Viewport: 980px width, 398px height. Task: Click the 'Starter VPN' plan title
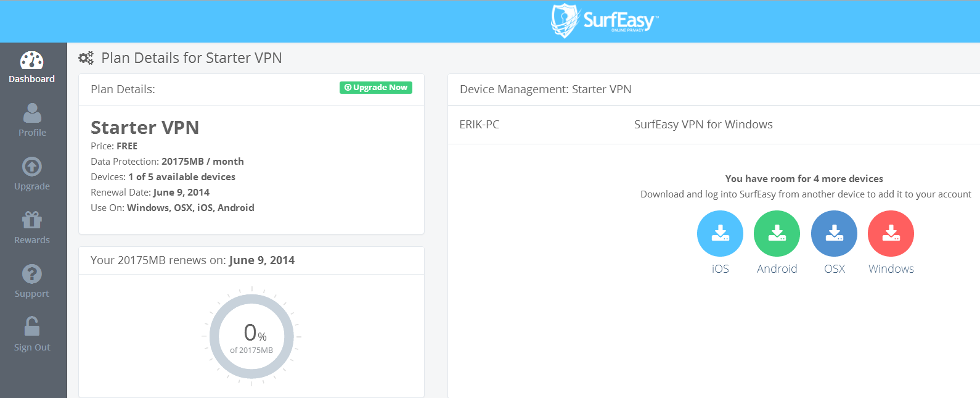(145, 127)
